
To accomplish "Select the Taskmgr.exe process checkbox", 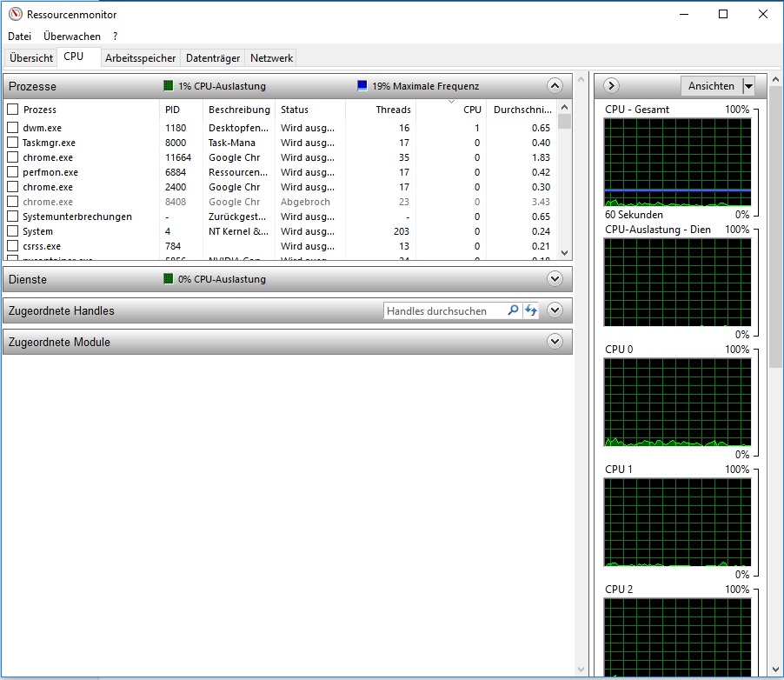I will pyautogui.click(x=13, y=143).
